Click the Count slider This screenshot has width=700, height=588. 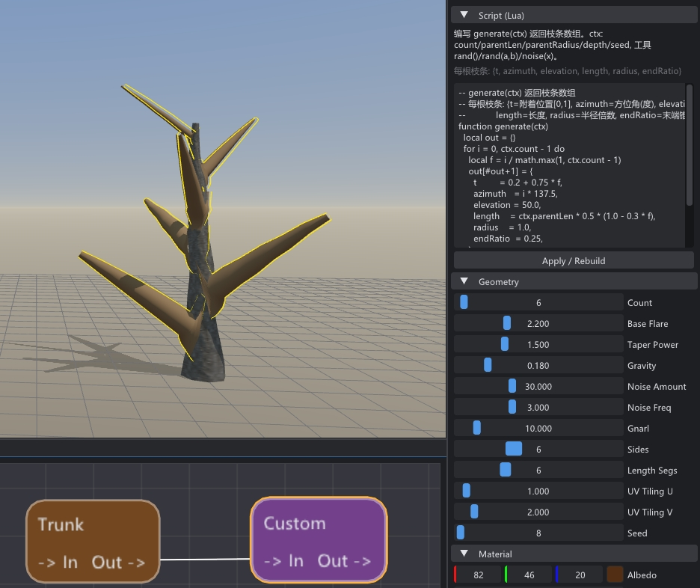pos(538,302)
